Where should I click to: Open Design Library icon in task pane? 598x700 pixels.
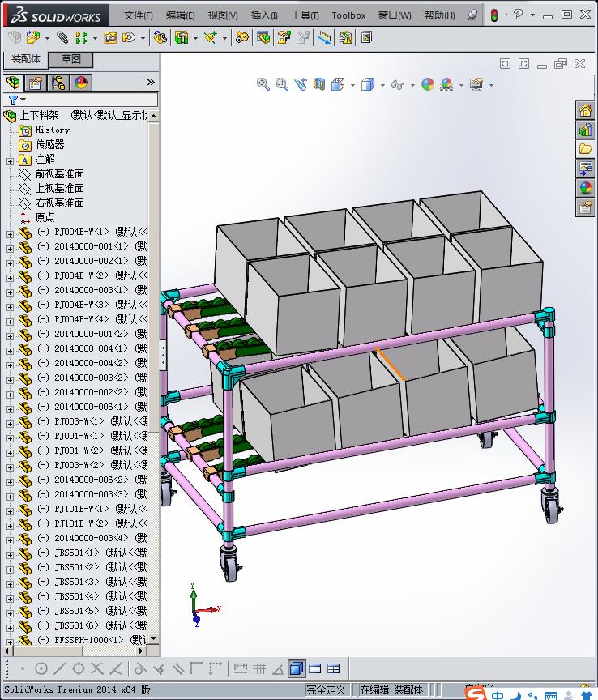585,130
